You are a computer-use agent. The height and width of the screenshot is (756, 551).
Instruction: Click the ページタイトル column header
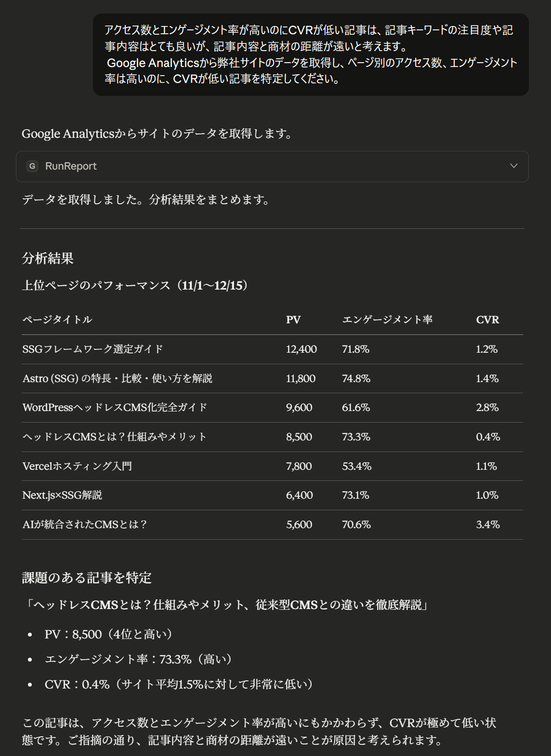tap(57, 320)
